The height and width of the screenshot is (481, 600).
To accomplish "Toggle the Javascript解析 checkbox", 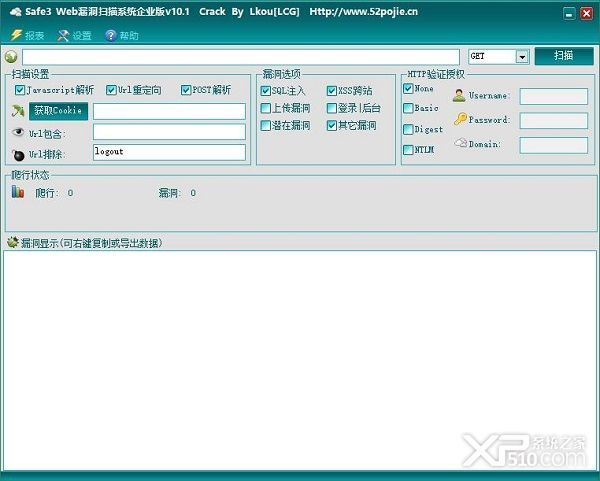I will pyautogui.click(x=20, y=90).
